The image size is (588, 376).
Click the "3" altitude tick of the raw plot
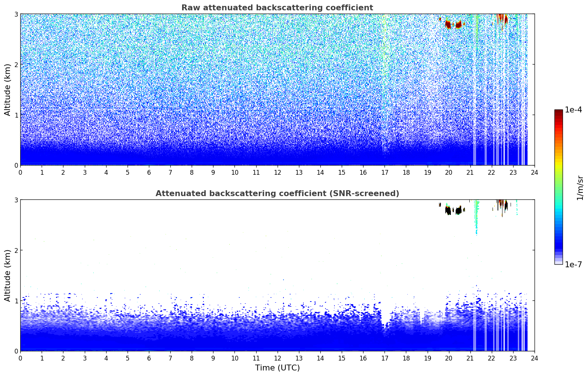coord(16,14)
